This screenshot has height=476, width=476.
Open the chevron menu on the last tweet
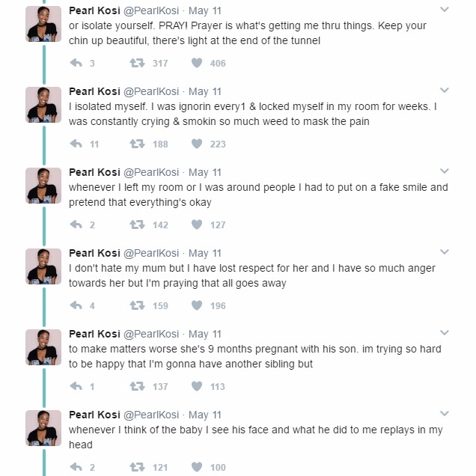(x=445, y=413)
